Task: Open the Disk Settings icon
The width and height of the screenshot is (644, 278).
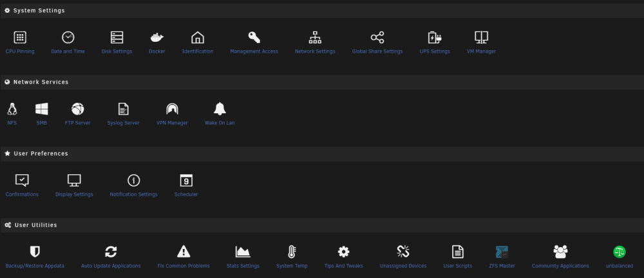Action: tap(117, 37)
